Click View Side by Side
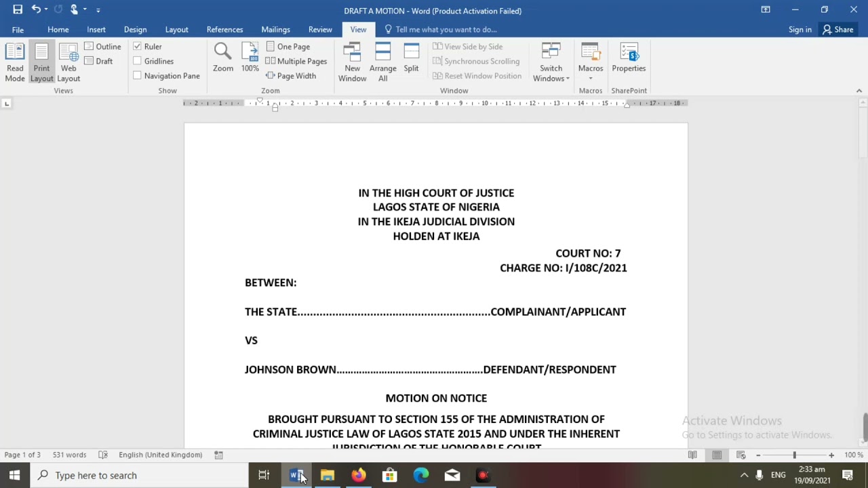This screenshot has width=868, height=488. (468, 47)
